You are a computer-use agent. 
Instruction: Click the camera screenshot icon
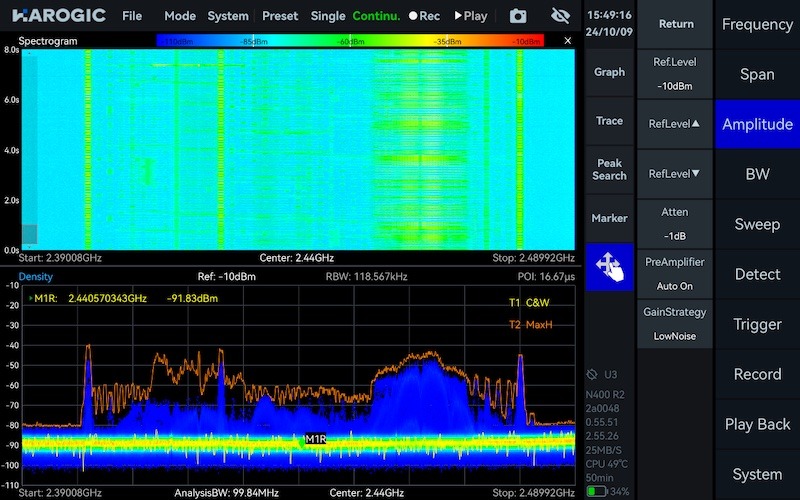click(517, 16)
